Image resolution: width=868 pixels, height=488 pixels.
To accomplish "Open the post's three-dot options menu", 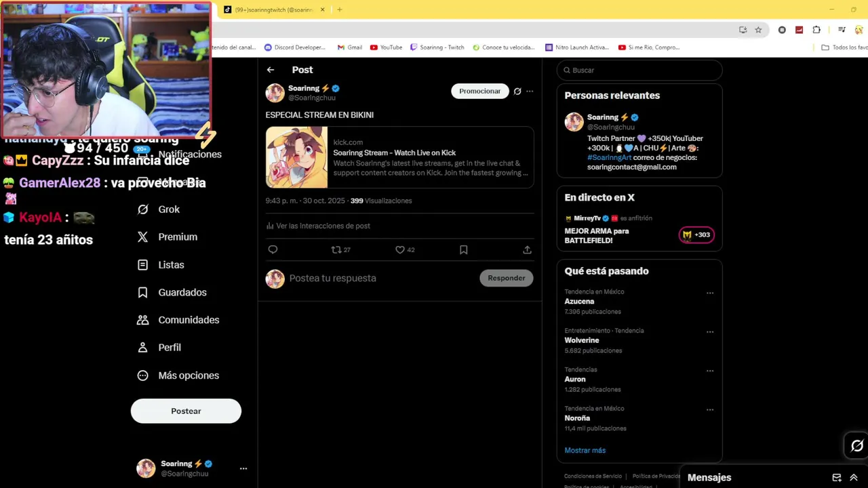I will coord(530,91).
